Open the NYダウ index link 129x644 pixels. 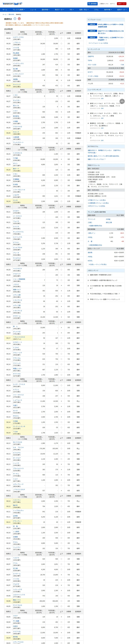[x=90, y=72]
